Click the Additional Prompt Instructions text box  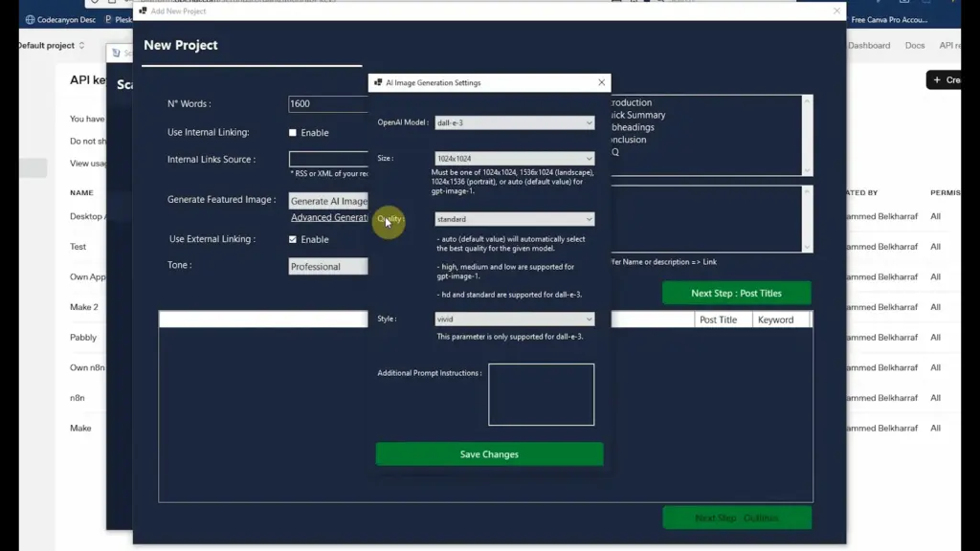(x=541, y=393)
